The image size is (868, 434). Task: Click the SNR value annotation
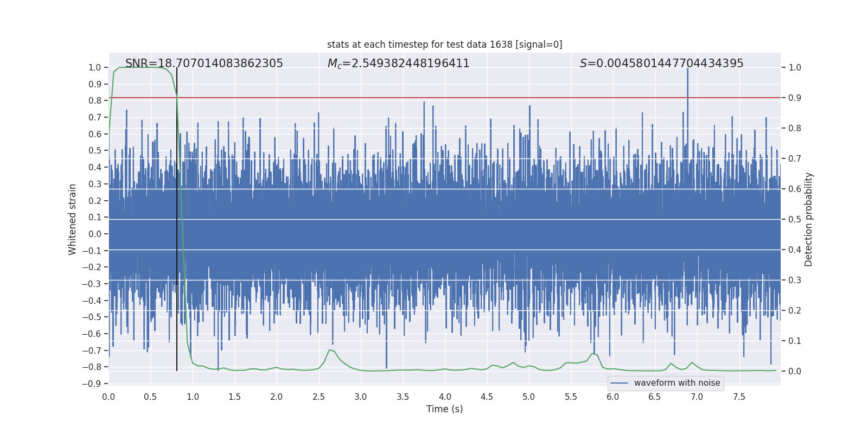[204, 63]
